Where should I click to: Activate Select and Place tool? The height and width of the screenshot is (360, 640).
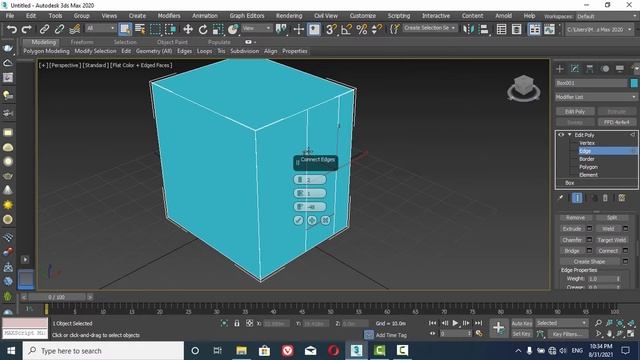pyautogui.click(x=233, y=29)
